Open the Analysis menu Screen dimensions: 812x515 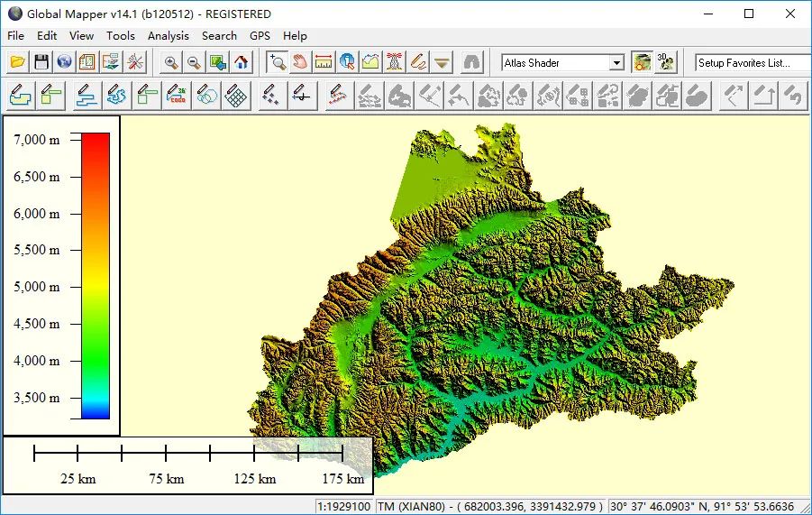tap(169, 36)
